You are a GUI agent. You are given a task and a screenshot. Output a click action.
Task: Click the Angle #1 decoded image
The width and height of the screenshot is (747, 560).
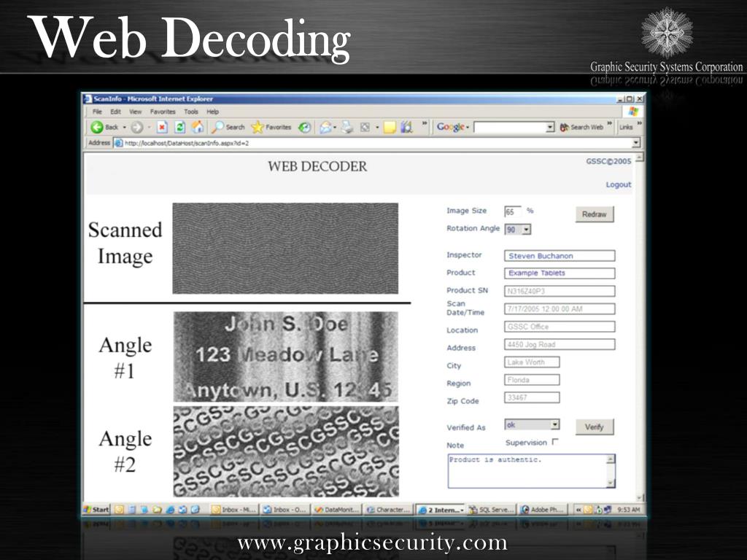(x=286, y=357)
